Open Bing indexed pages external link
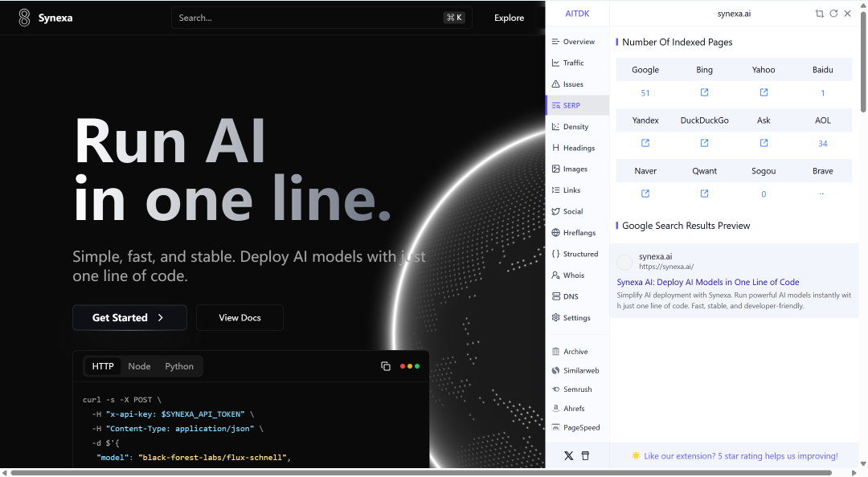Image resolution: width=868 pixels, height=477 pixels. pyautogui.click(x=704, y=92)
